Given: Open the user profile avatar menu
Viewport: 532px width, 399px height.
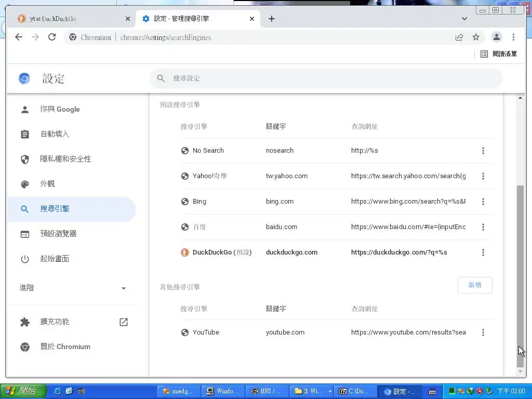Looking at the screenshot, I should click(x=496, y=37).
